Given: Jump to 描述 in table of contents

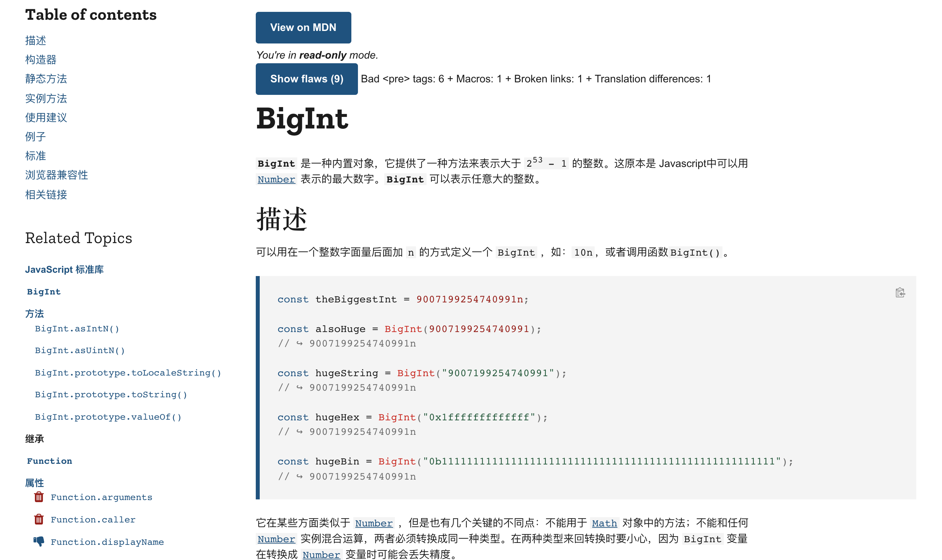Looking at the screenshot, I should point(36,41).
